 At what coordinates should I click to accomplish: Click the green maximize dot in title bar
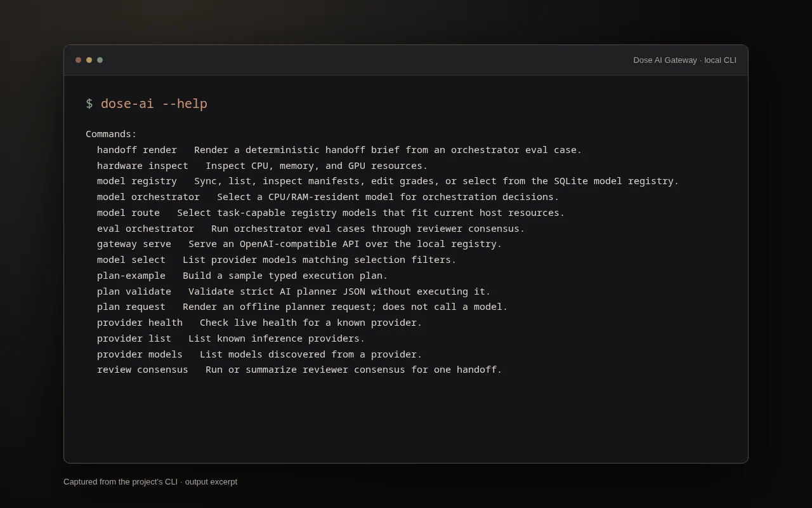100,60
